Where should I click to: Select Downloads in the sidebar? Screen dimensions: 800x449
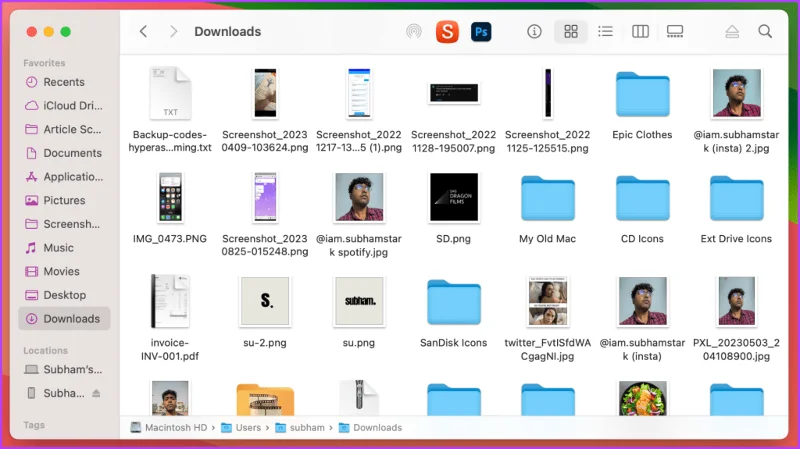(x=64, y=318)
